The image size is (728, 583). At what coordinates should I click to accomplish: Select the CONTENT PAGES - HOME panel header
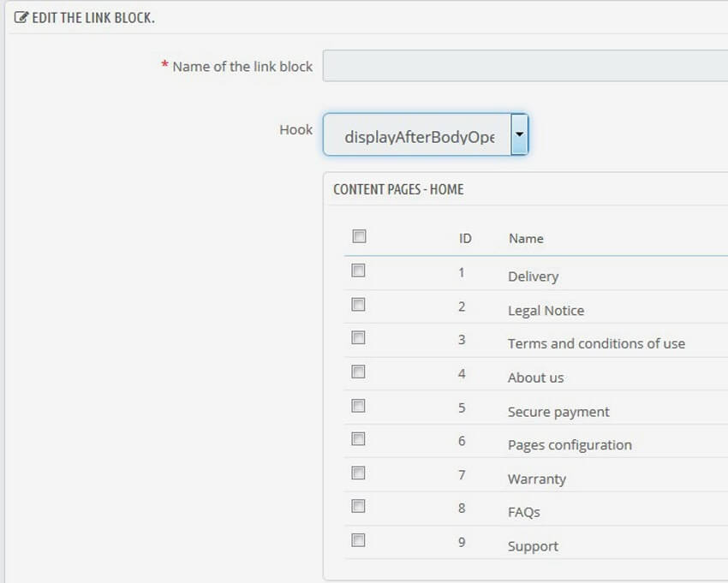pos(399,189)
